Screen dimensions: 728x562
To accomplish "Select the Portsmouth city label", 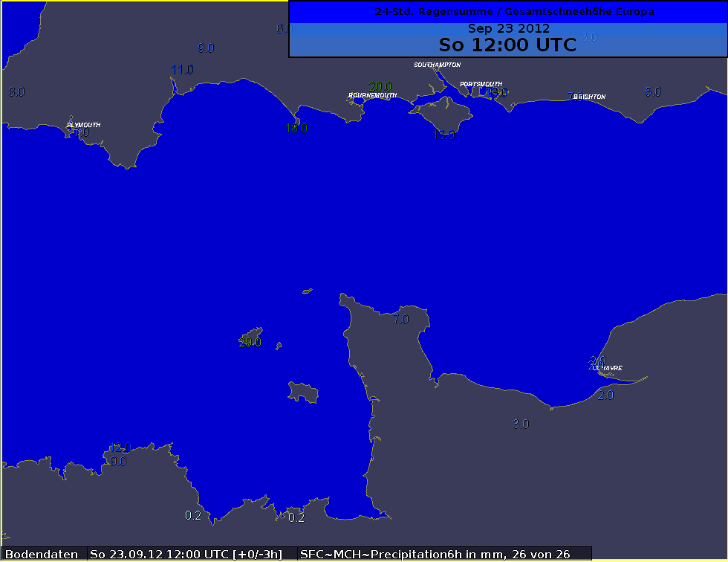I will (481, 84).
